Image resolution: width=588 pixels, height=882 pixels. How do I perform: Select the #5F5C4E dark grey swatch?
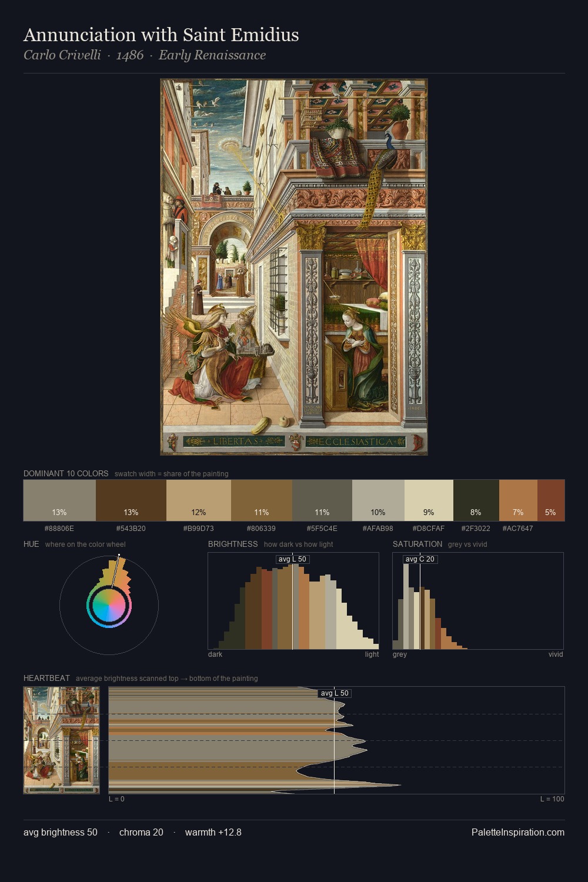pos(322,500)
